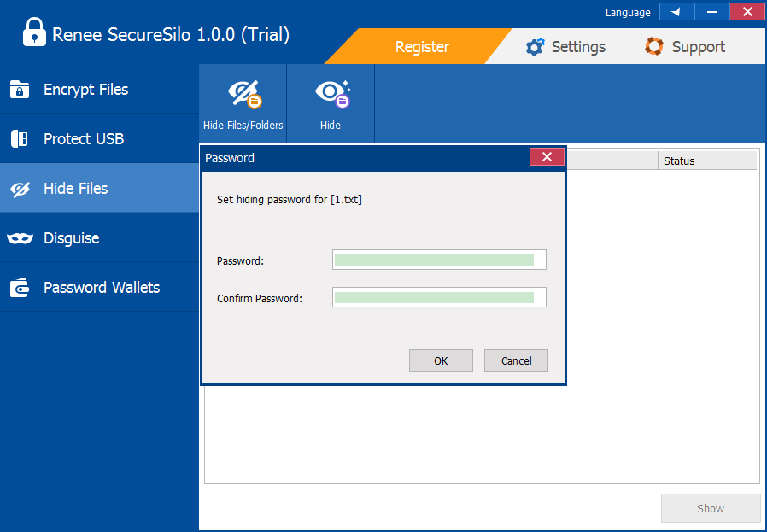
Task: Open the Language selector arrow button
Action: (x=677, y=12)
